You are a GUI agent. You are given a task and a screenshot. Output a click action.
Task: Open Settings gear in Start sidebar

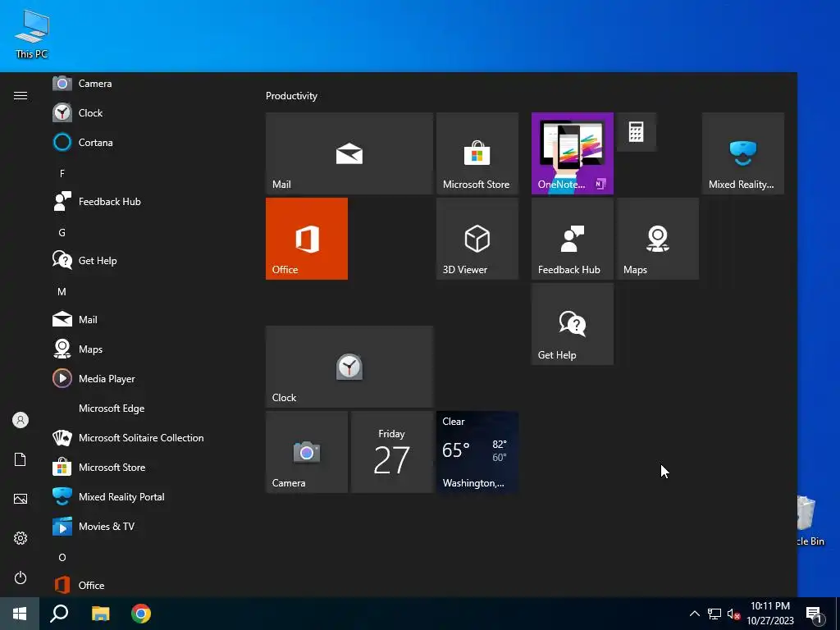[x=21, y=538]
